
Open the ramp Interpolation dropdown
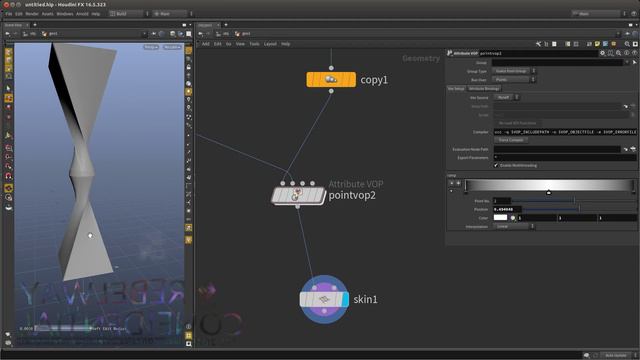click(x=513, y=227)
